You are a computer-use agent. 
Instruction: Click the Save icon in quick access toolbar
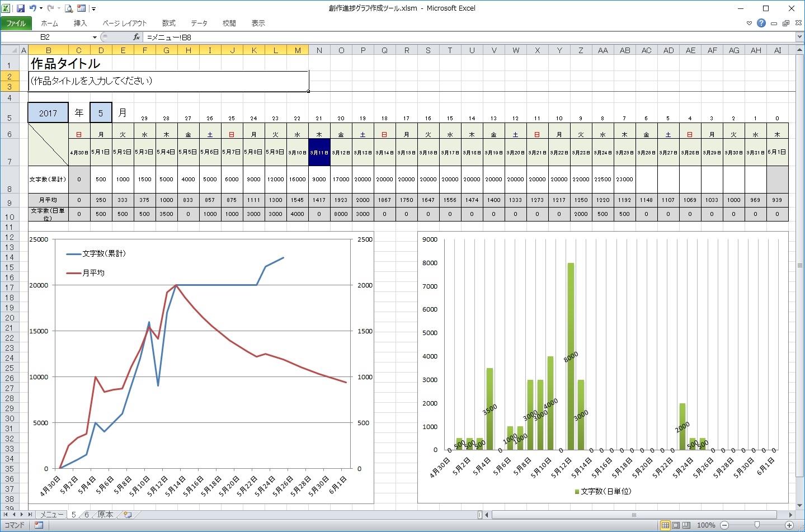pyautogui.click(x=21, y=8)
